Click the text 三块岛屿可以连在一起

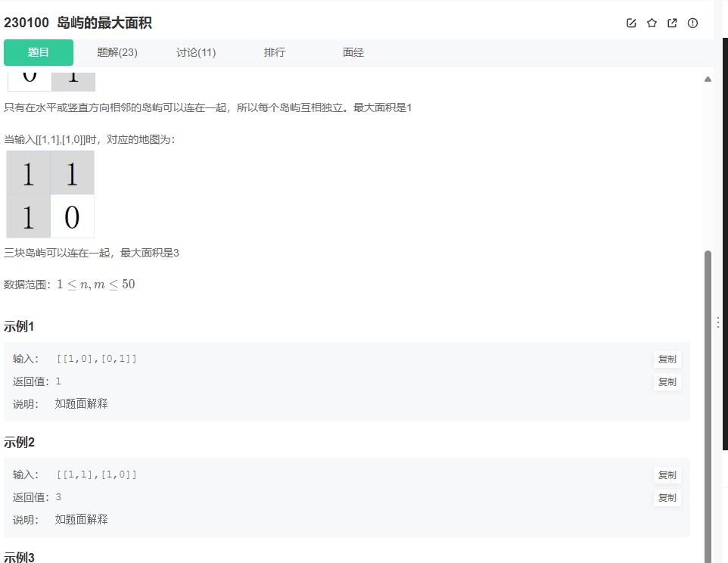(x=57, y=253)
